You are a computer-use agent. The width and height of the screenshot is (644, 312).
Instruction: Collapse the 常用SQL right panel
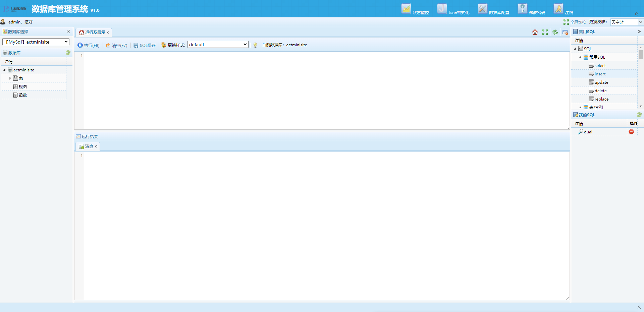[x=639, y=32]
